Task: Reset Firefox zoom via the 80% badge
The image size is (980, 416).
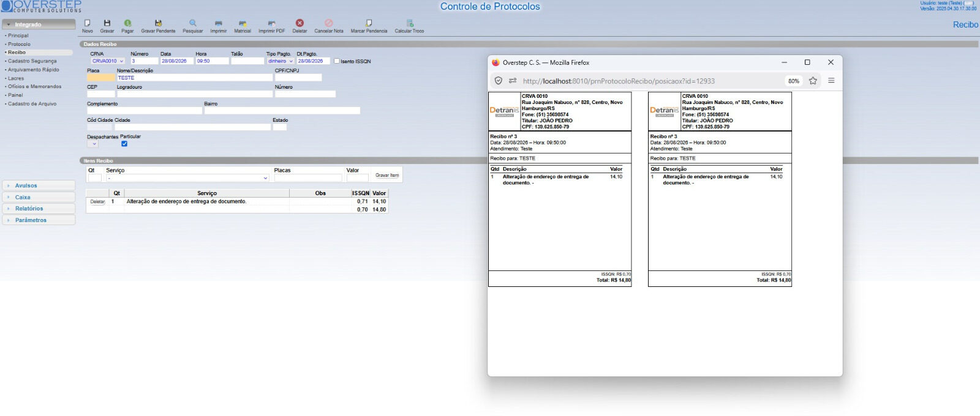Action: (794, 81)
